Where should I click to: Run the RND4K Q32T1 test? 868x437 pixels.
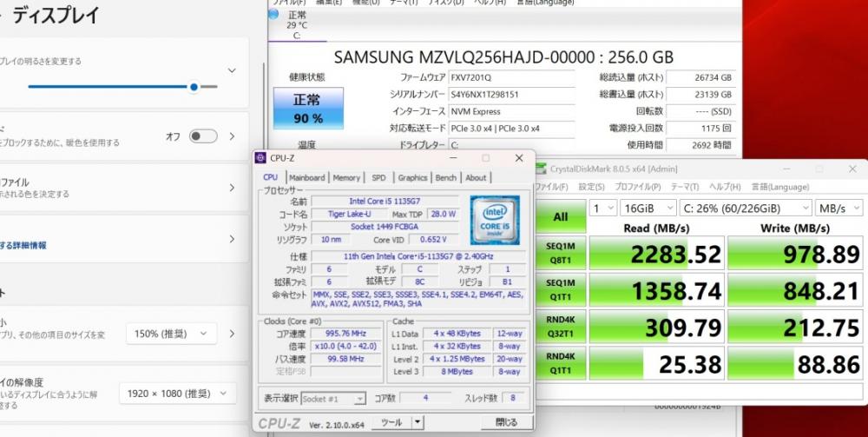(x=561, y=327)
